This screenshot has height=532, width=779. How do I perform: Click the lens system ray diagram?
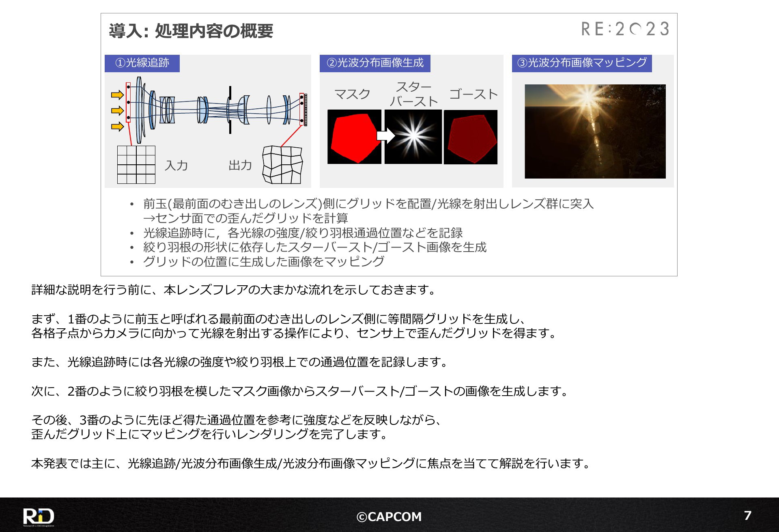coord(209,110)
